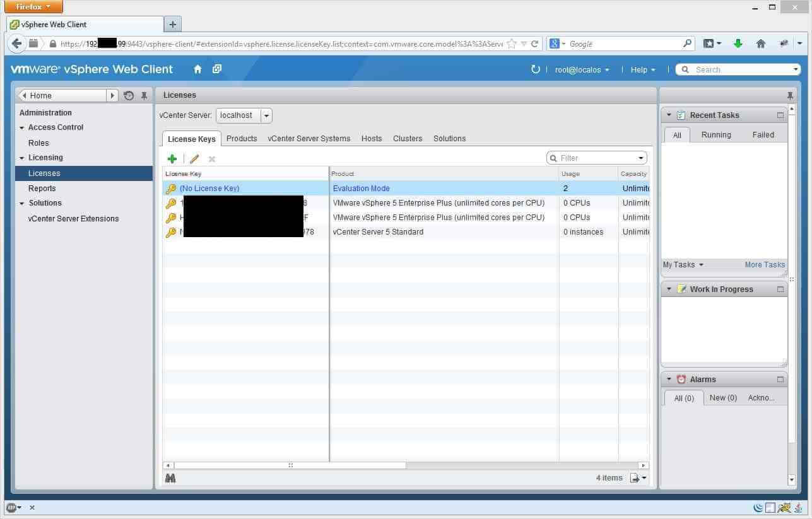The height and width of the screenshot is (519, 812).
Task: Collapse the Access Control tree section
Action: coord(22,127)
